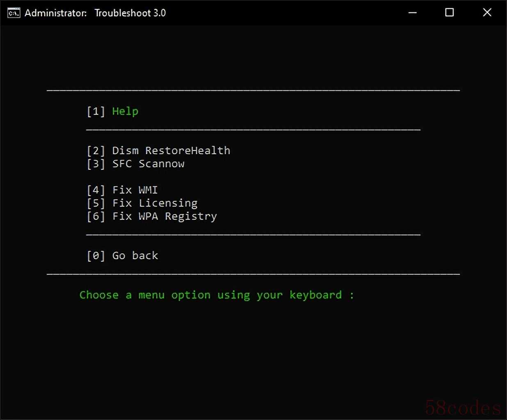Pick the Fix WPA Registry label
This screenshot has height=420, width=507.
point(164,217)
